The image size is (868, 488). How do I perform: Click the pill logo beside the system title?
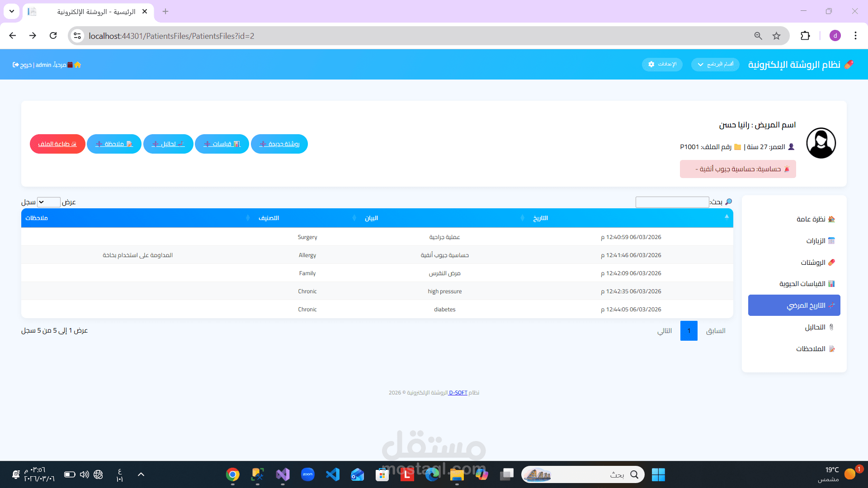[x=849, y=64]
